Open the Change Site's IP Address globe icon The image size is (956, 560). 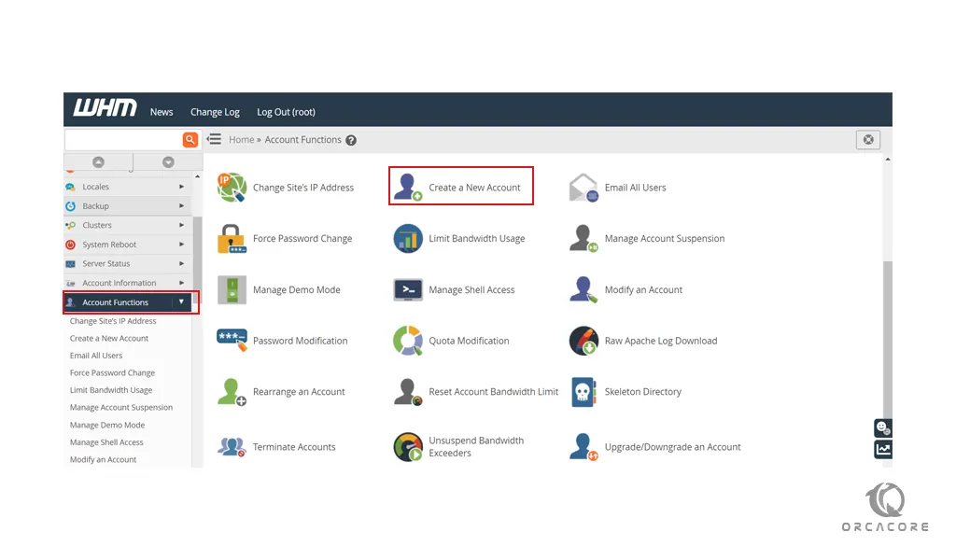[232, 187]
